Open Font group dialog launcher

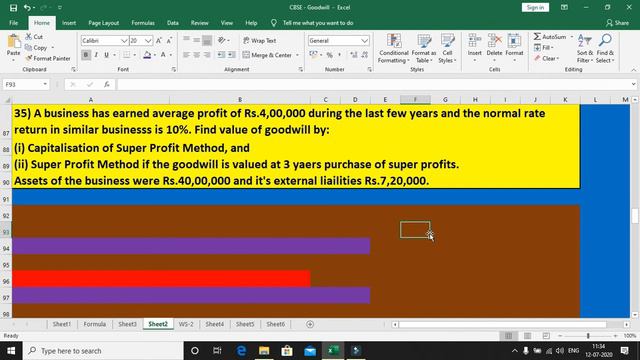(174, 70)
